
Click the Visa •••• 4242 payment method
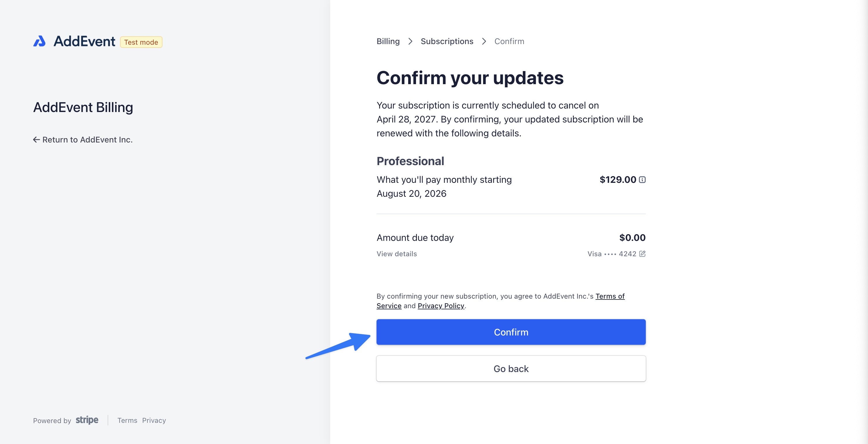point(612,254)
